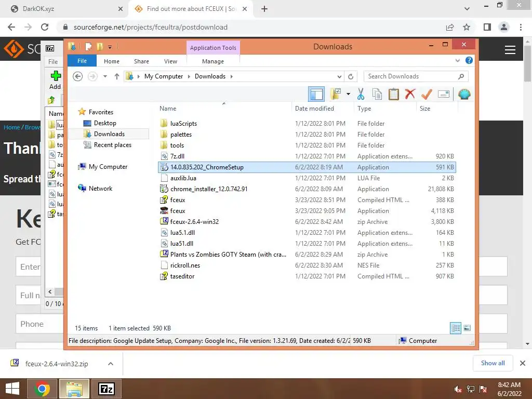Customize Quick Access Toolbar dropdown

point(110,47)
